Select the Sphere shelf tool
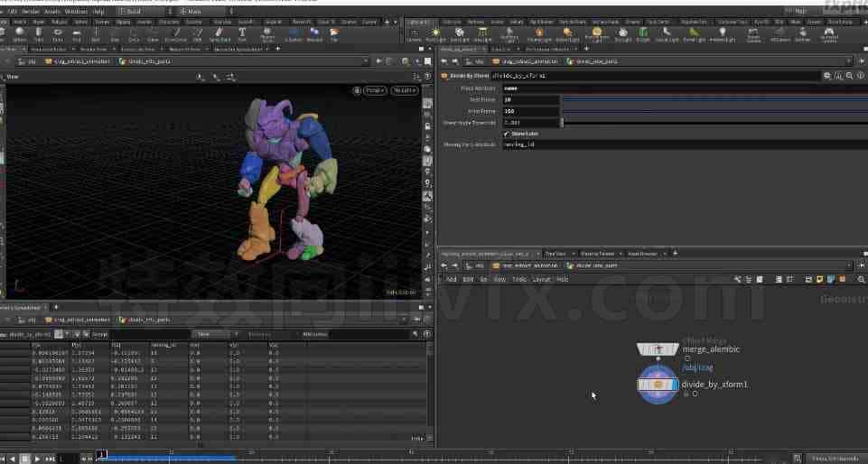This screenshot has height=464, width=868. point(20,34)
